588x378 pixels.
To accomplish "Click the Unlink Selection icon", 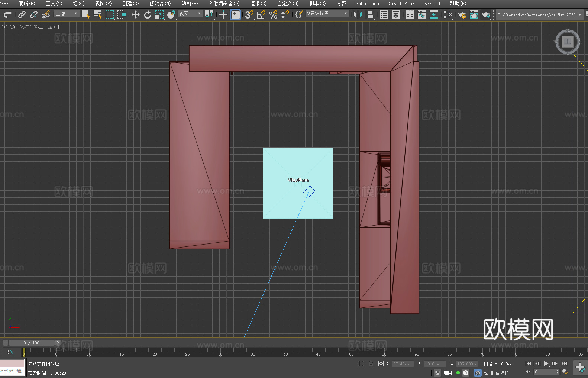I will pyautogui.click(x=34, y=14).
